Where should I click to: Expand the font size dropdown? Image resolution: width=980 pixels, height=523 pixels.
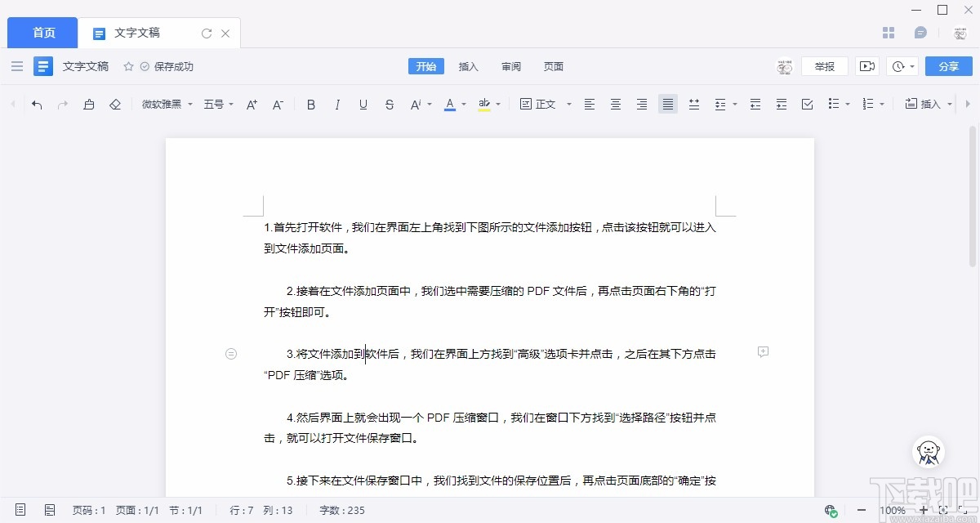pyautogui.click(x=229, y=104)
